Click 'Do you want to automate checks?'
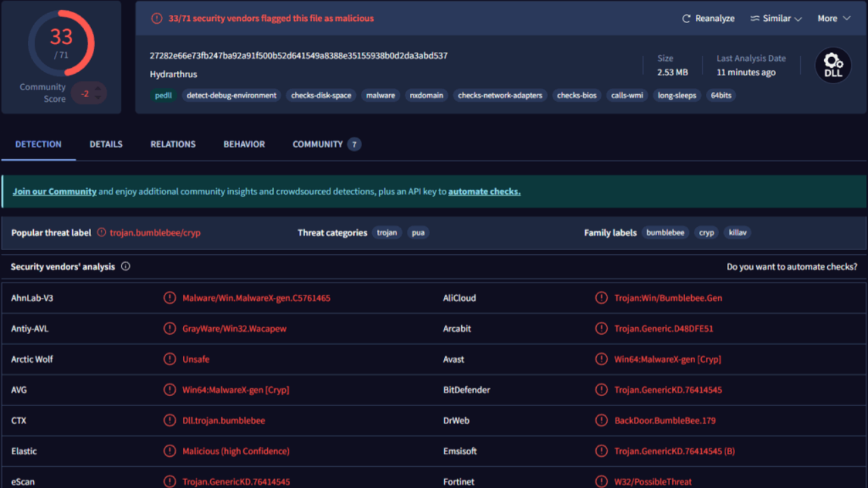868x488 pixels. coord(792,267)
